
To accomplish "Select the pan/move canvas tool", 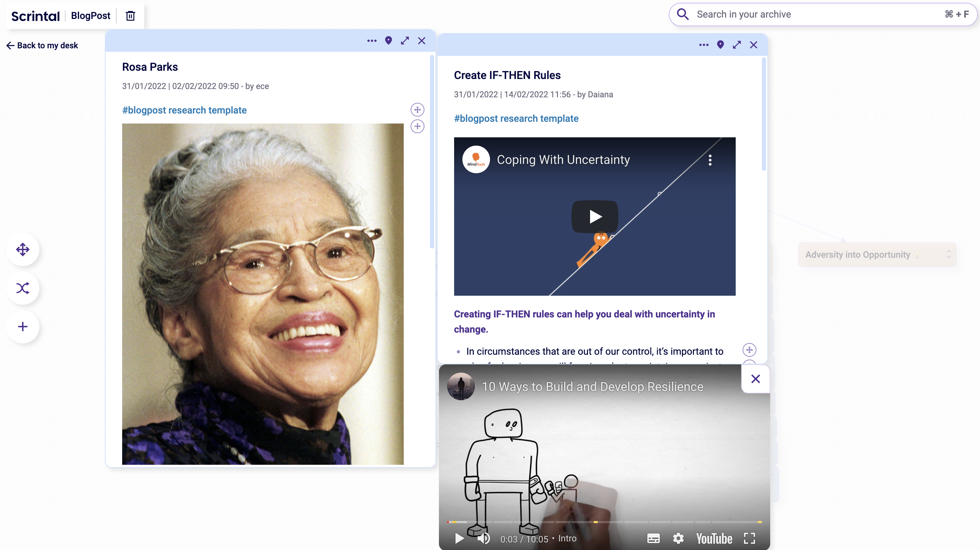I will (x=23, y=249).
